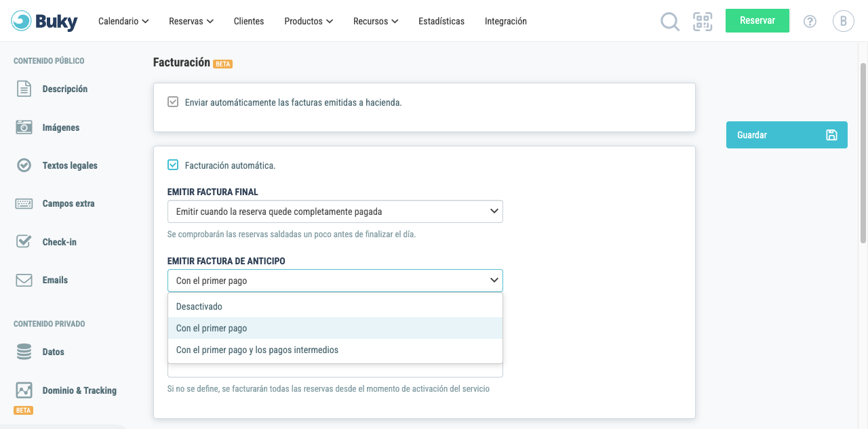The height and width of the screenshot is (429, 868).
Task: Expand the Reservas menu
Action: coord(191,21)
